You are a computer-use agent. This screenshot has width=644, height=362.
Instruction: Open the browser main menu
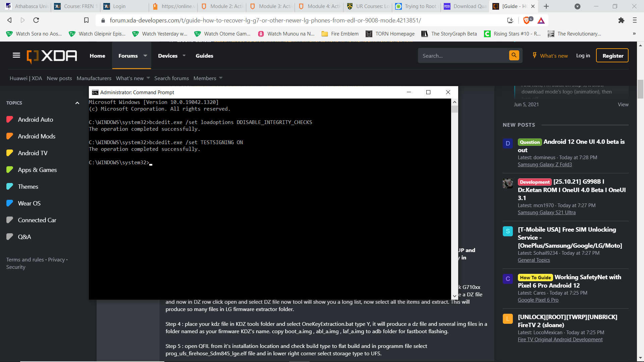pyautogui.click(x=635, y=20)
